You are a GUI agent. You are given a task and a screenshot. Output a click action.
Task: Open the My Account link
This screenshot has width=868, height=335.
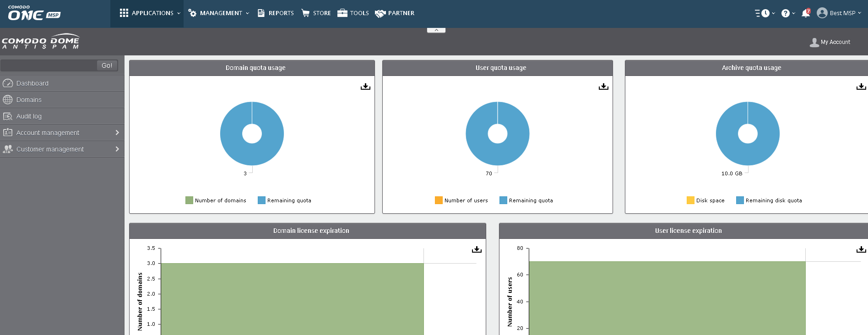click(x=830, y=42)
